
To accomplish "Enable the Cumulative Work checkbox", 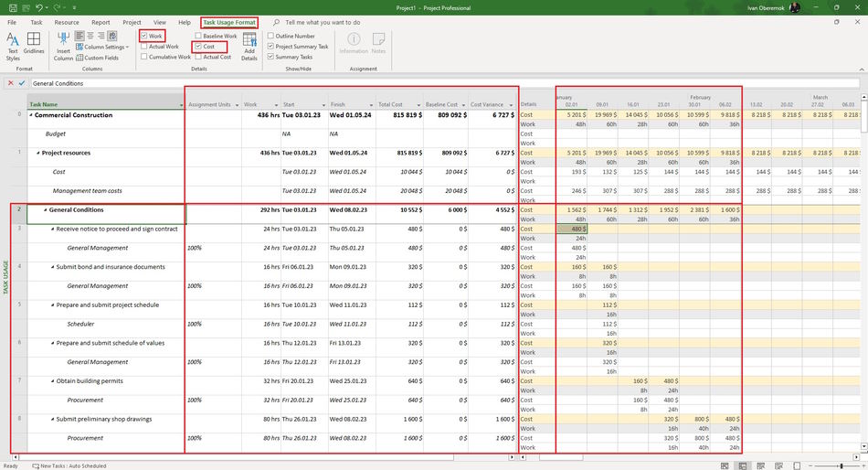I will point(144,57).
